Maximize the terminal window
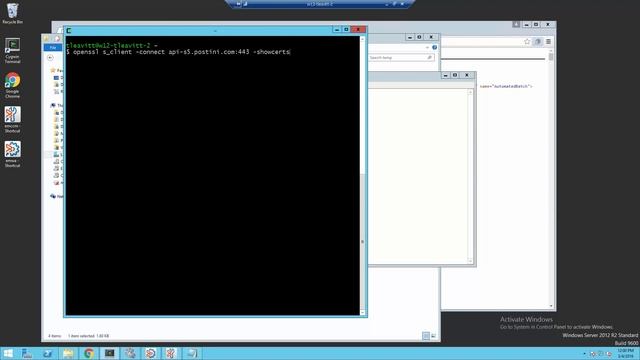This screenshot has width=640, height=360. 346,29
